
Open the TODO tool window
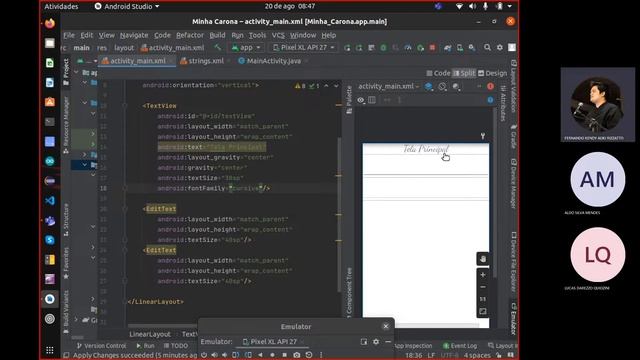click(176, 346)
